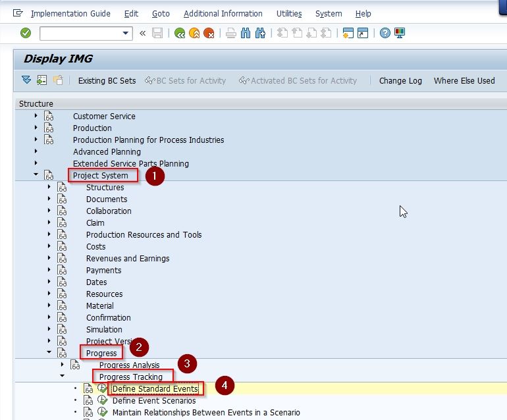Open the Edit menu
Screen dimensions: 507x420
[131, 14]
